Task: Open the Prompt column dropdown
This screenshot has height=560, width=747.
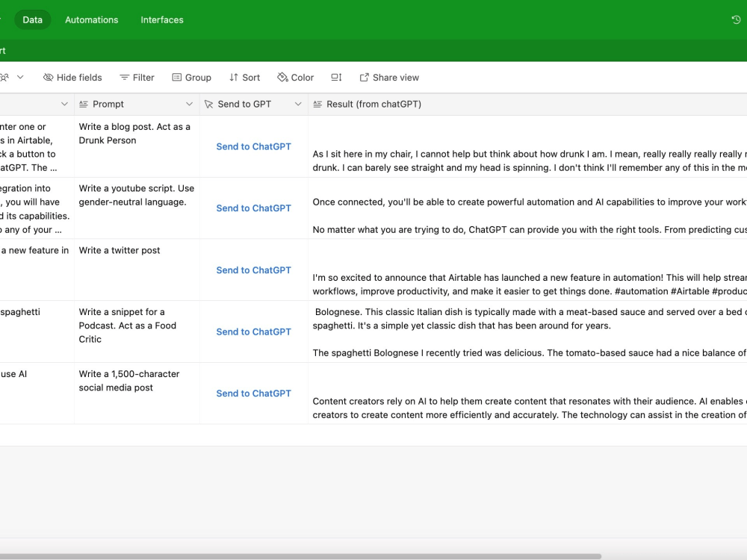Action: pos(190,104)
